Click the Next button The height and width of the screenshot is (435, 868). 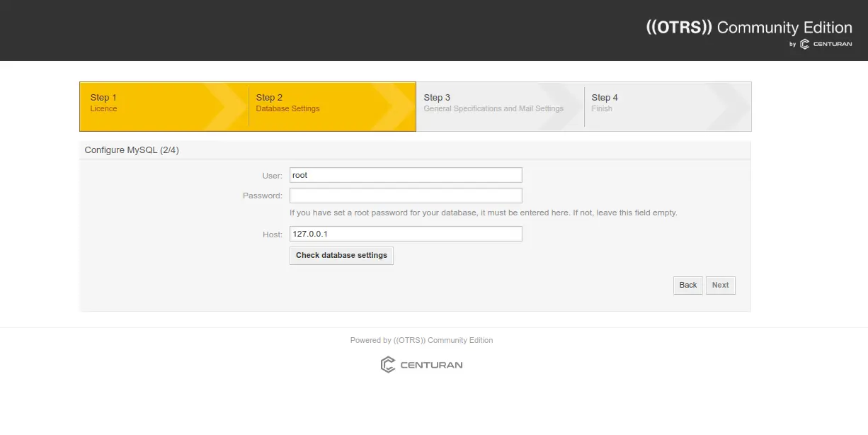[x=721, y=286]
